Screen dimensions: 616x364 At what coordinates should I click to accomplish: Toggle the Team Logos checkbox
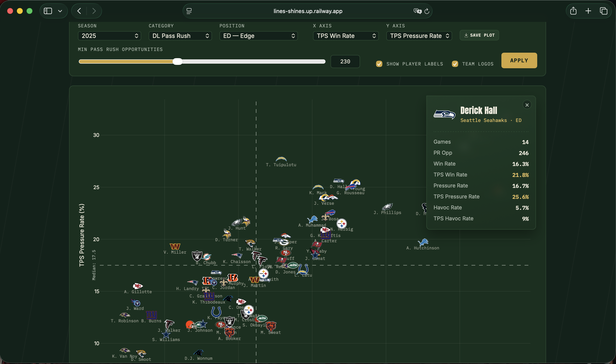click(455, 64)
